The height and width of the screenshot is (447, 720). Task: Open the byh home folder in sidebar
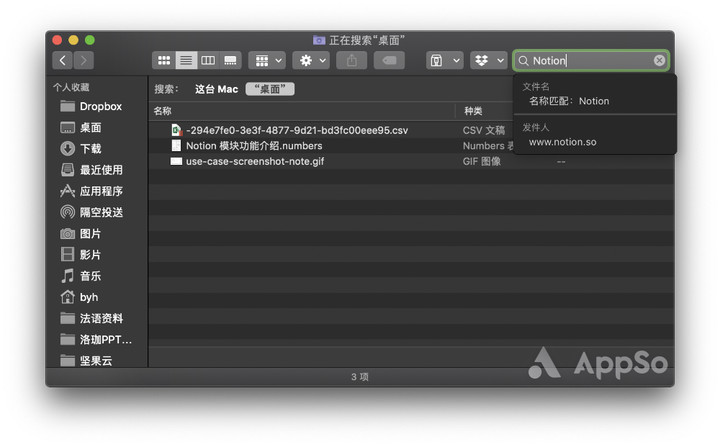coord(79,297)
